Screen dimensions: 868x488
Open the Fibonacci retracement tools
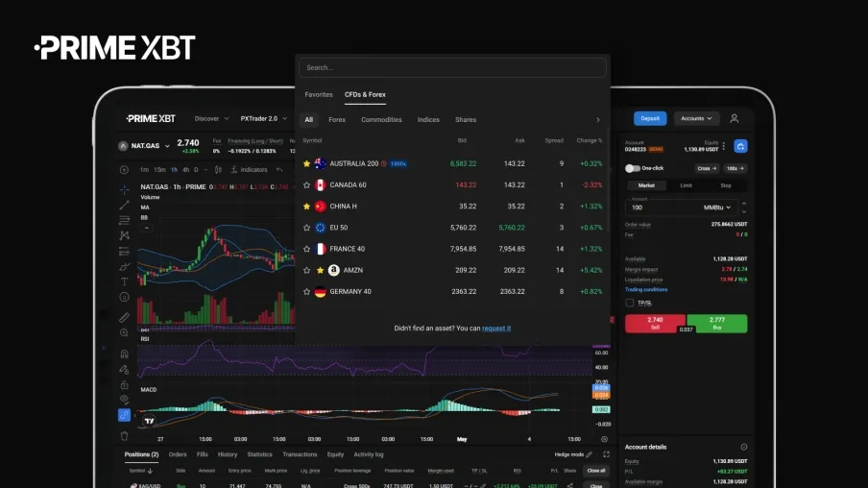click(124, 220)
